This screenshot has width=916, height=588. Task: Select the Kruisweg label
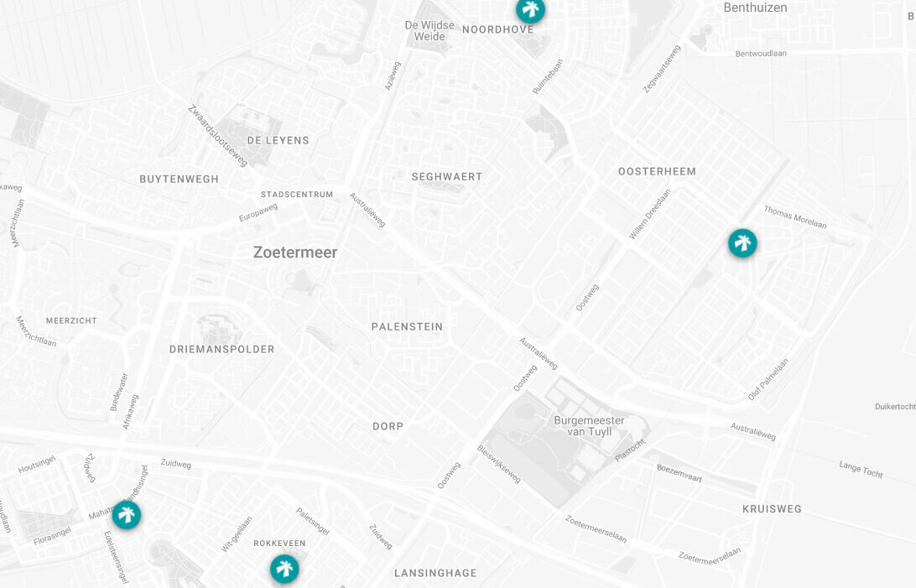click(x=772, y=509)
